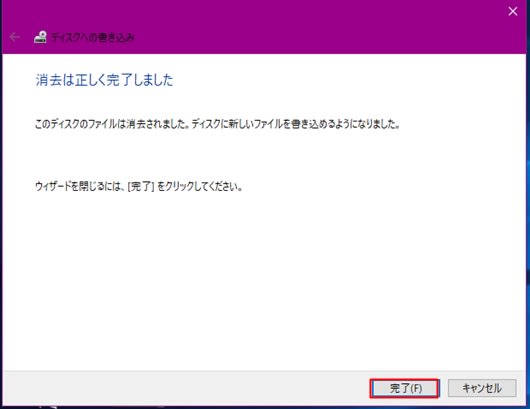Screen dimensions: 530x409
Task: Dismiss the dialog with the キャンセル button
Action: [x=482, y=388]
